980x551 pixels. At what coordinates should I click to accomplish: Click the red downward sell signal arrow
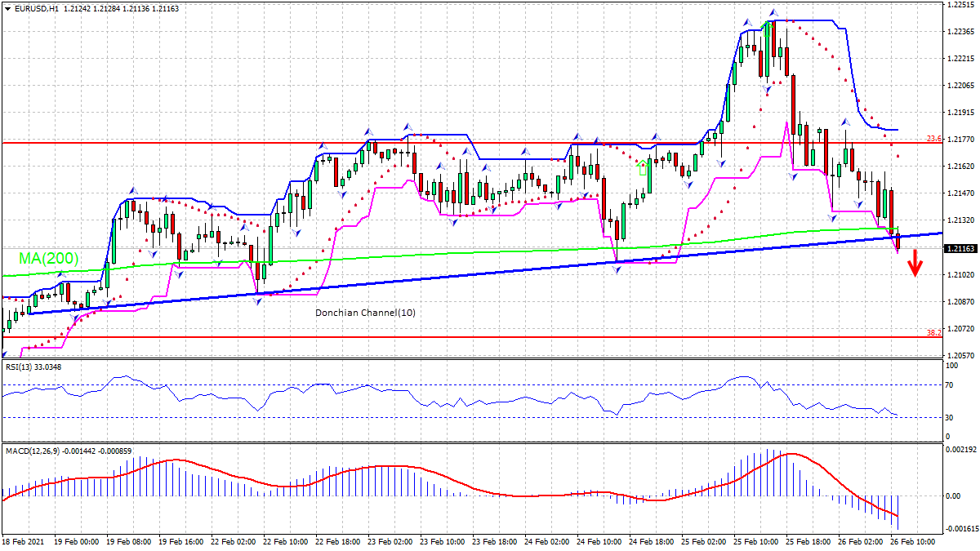pyautogui.click(x=915, y=263)
